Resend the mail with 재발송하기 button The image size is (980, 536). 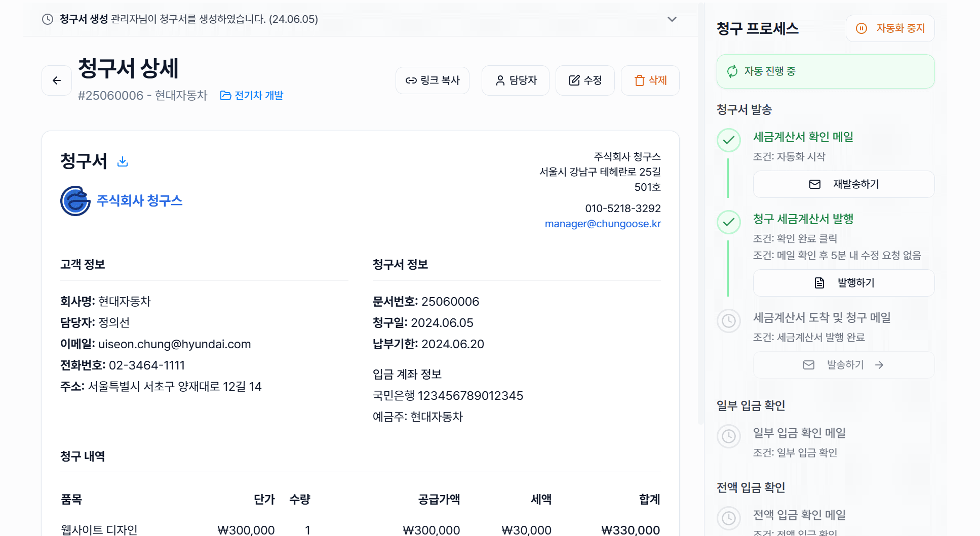844,184
